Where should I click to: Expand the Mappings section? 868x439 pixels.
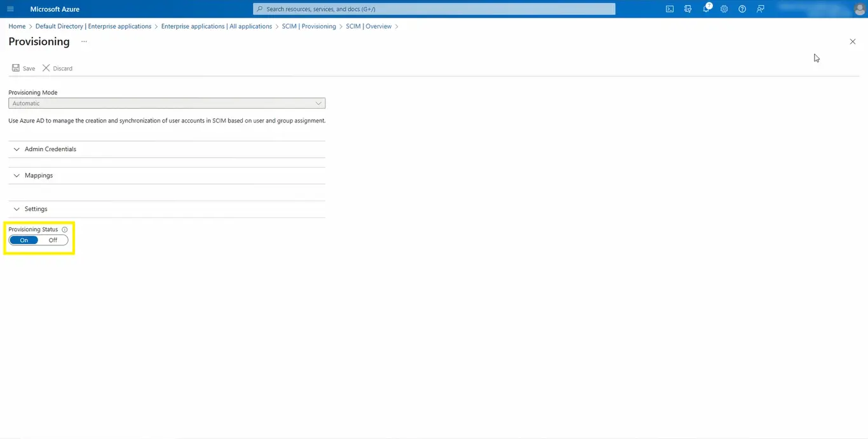(166, 175)
